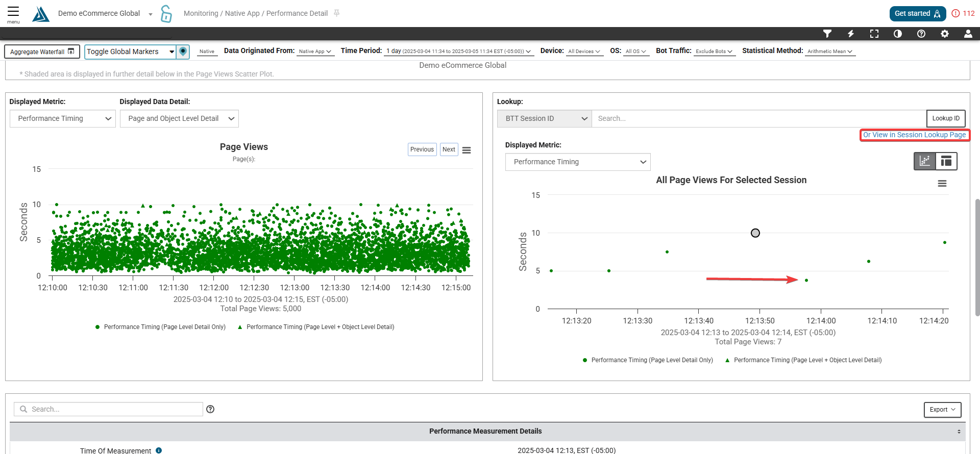The height and width of the screenshot is (454, 980).
Task: Switch to table view
Action: pos(946,161)
